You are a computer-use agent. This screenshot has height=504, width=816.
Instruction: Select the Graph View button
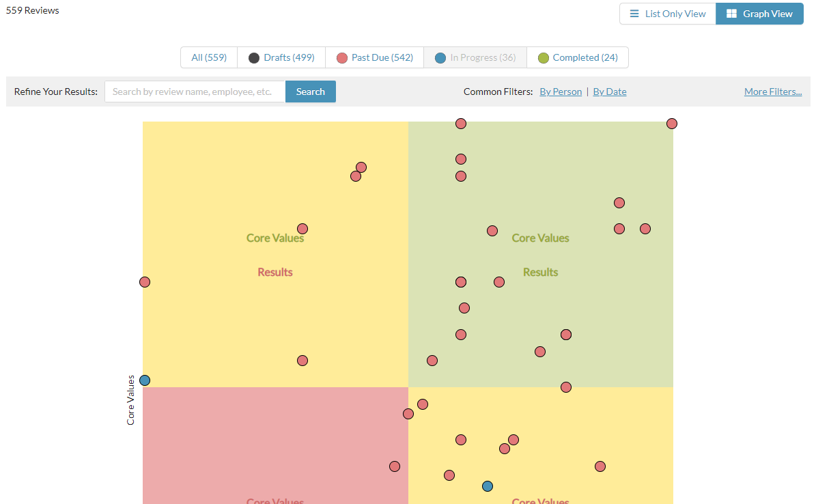[x=759, y=14]
